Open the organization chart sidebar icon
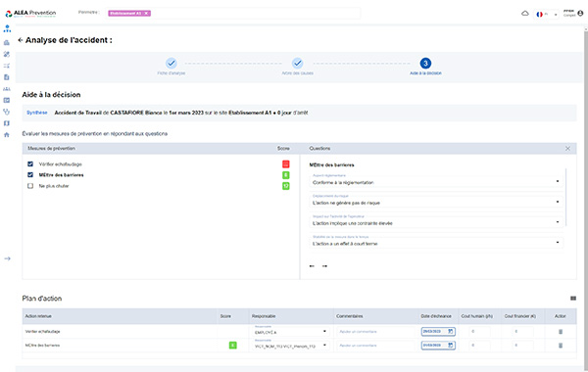Viewport: 588px width, 372px height. (7, 28)
